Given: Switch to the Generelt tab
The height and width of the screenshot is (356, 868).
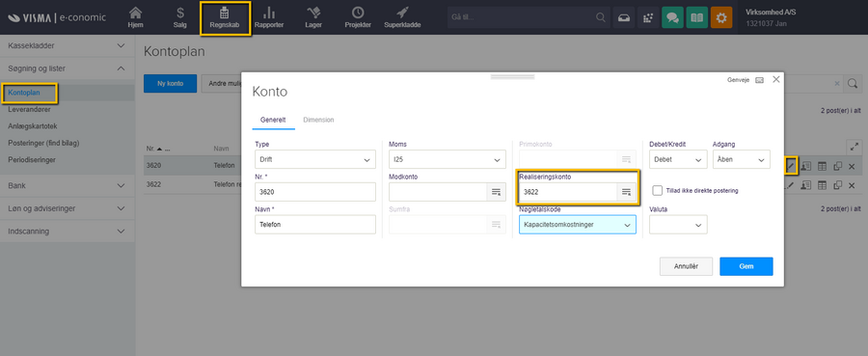Looking at the screenshot, I should [273, 120].
